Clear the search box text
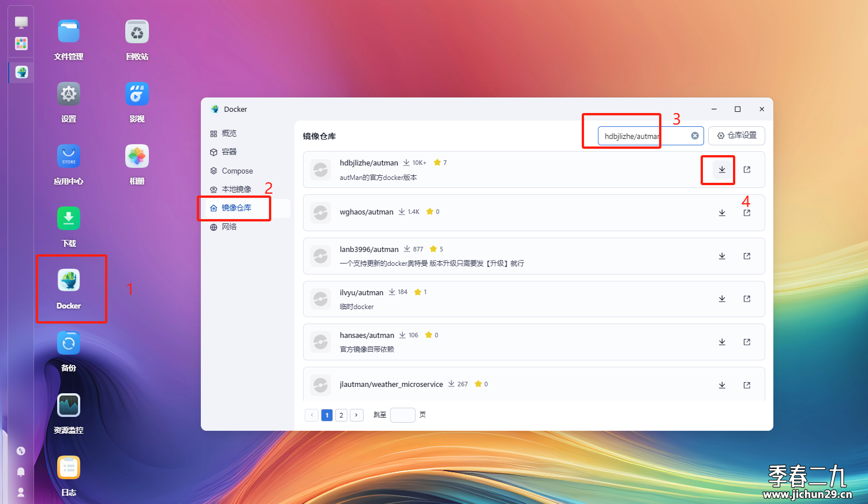The image size is (868, 504). click(x=695, y=136)
